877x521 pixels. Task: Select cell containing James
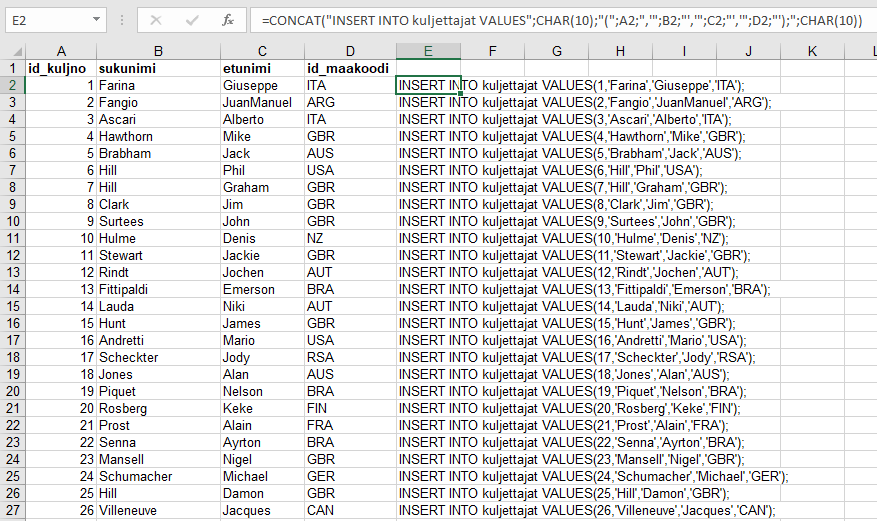tap(262, 323)
